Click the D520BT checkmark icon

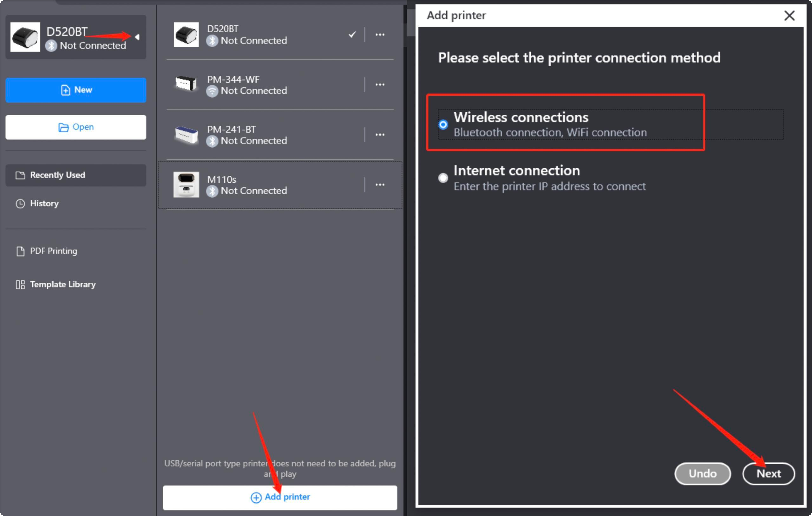pyautogui.click(x=352, y=34)
